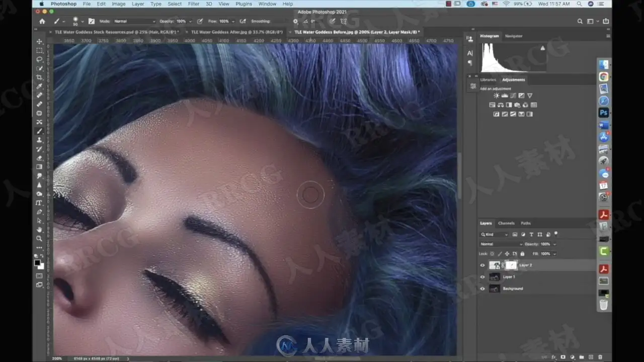Open the Layer menu

point(138,4)
